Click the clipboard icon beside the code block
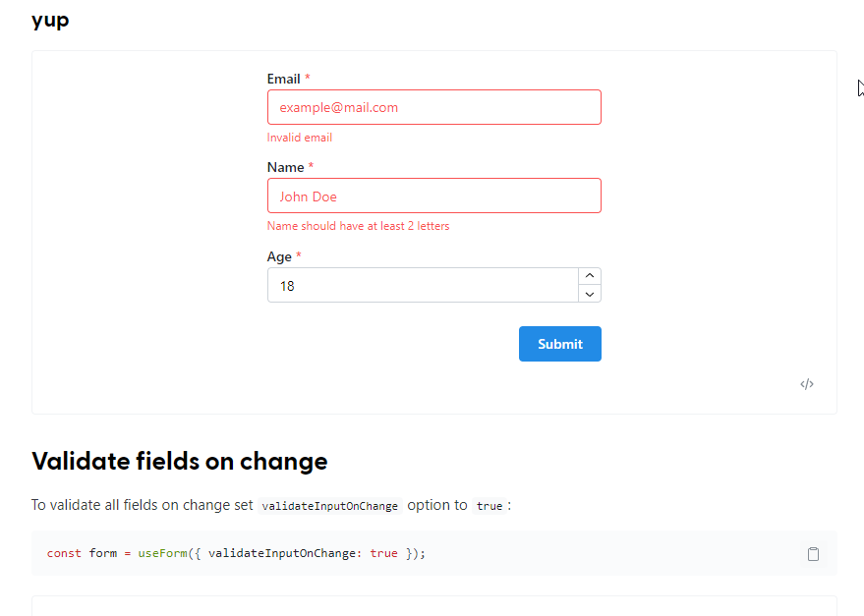The image size is (864, 616). pyautogui.click(x=813, y=553)
